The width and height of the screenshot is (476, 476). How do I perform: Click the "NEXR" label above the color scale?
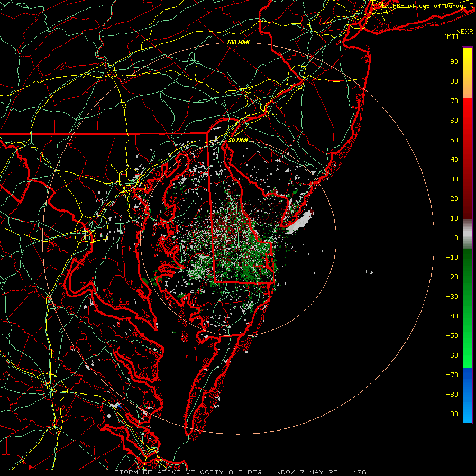[465, 32]
